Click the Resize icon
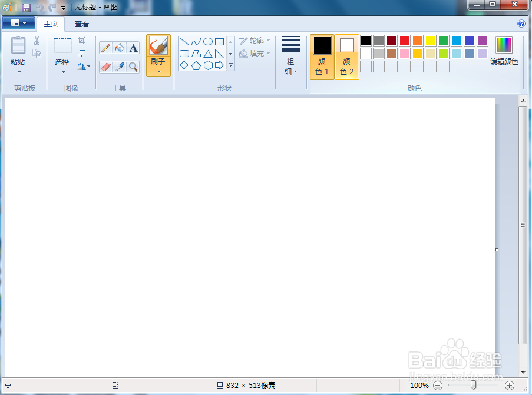 click(81, 53)
